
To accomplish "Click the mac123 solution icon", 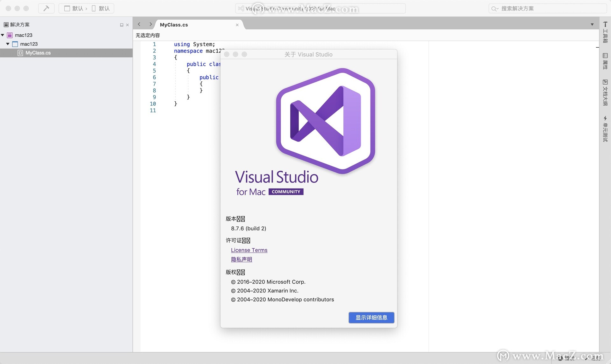I will point(10,35).
